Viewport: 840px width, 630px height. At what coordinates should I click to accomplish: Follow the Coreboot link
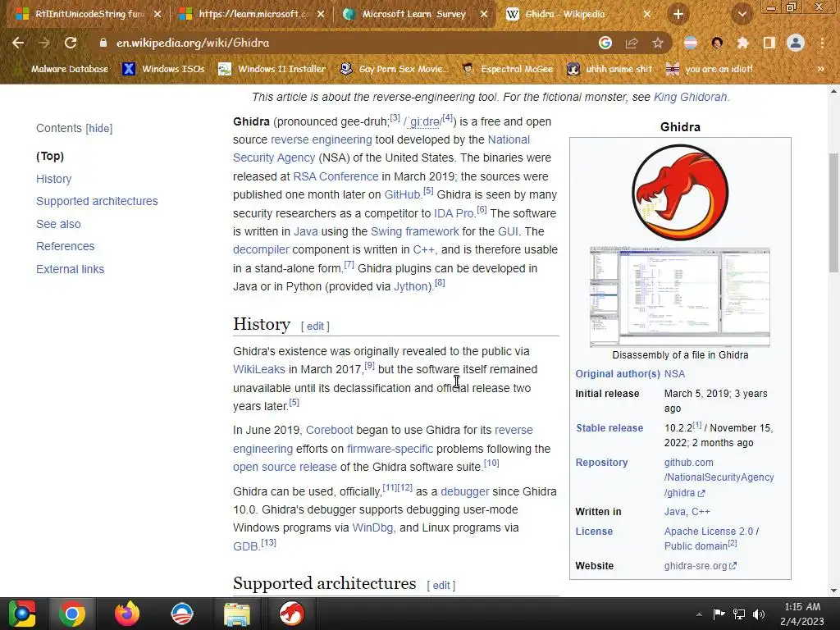[x=330, y=430]
